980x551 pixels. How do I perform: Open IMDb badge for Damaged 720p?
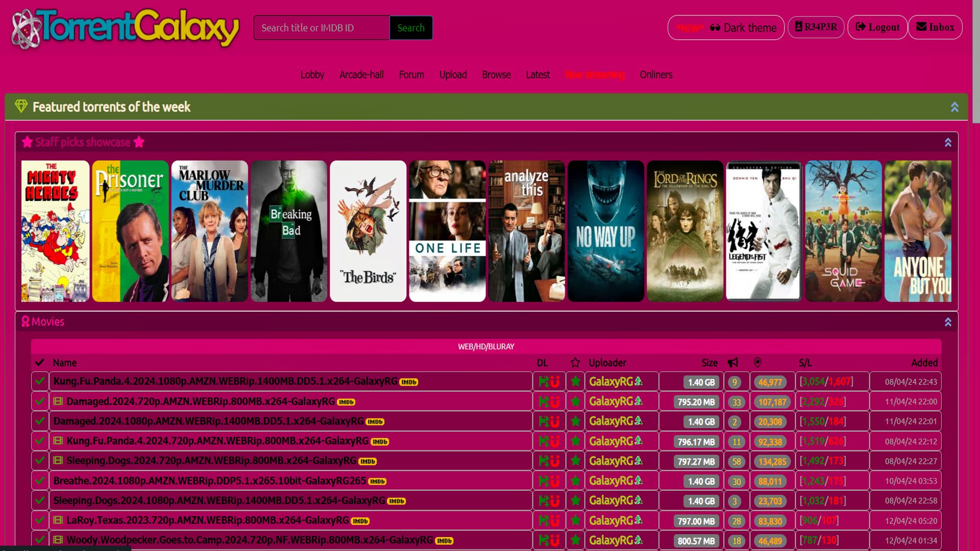point(346,402)
